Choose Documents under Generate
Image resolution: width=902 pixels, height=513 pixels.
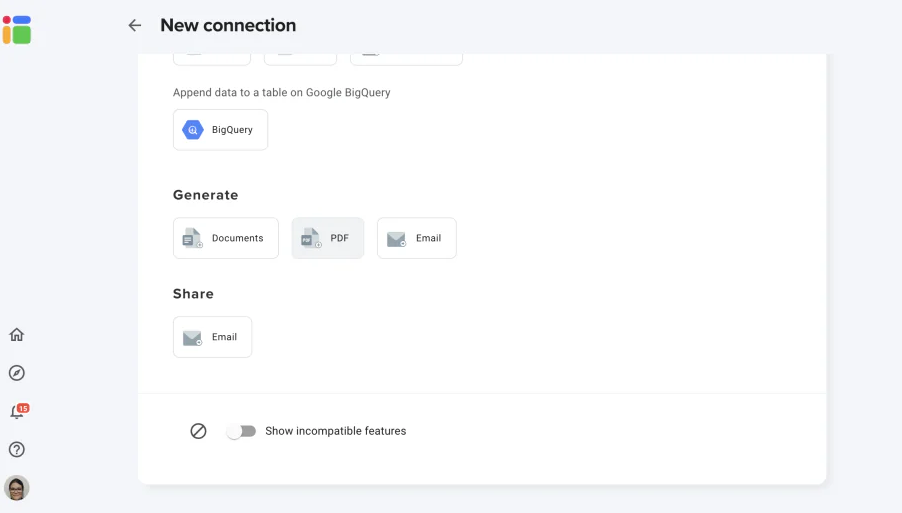[x=226, y=238]
